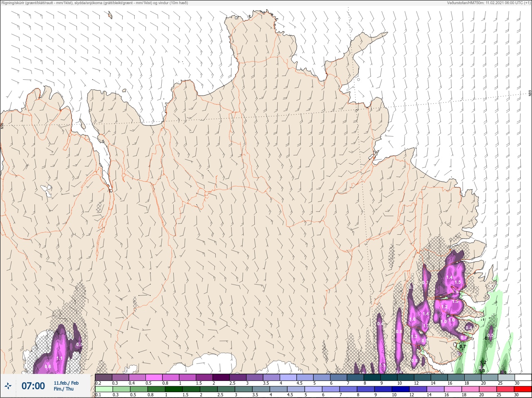The image size is (532, 398).
Task: Select the dark green 1 swatch in bottom legend
Action: (173, 389)
